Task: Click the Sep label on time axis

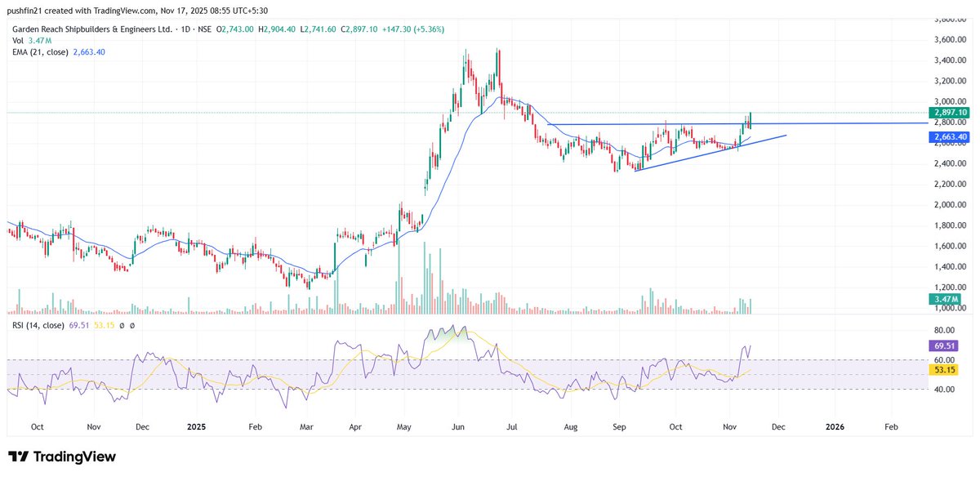Action: coord(619,426)
